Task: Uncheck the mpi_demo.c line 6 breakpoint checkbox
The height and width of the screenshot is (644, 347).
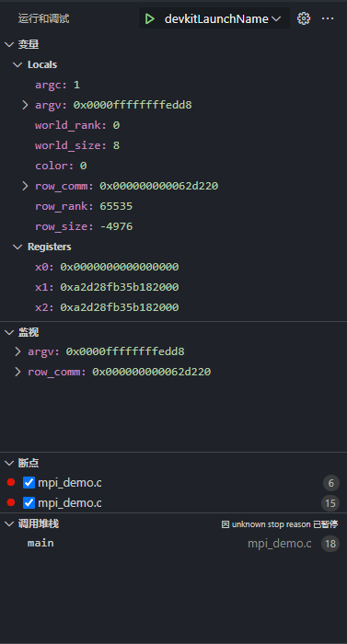Action: click(29, 483)
